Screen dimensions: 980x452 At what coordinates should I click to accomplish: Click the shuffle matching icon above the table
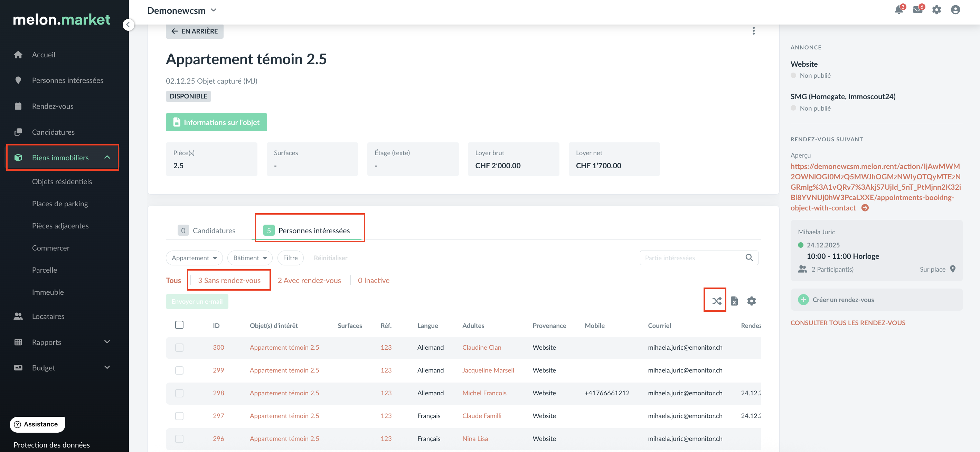716,301
